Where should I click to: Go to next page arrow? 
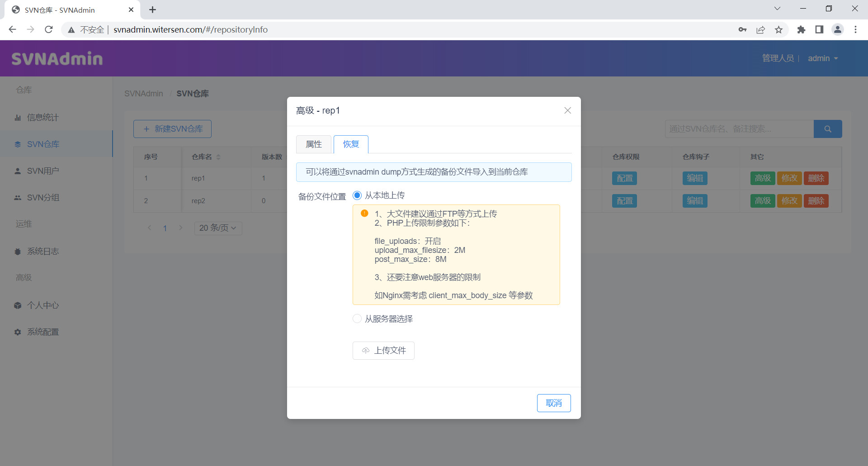click(x=181, y=228)
